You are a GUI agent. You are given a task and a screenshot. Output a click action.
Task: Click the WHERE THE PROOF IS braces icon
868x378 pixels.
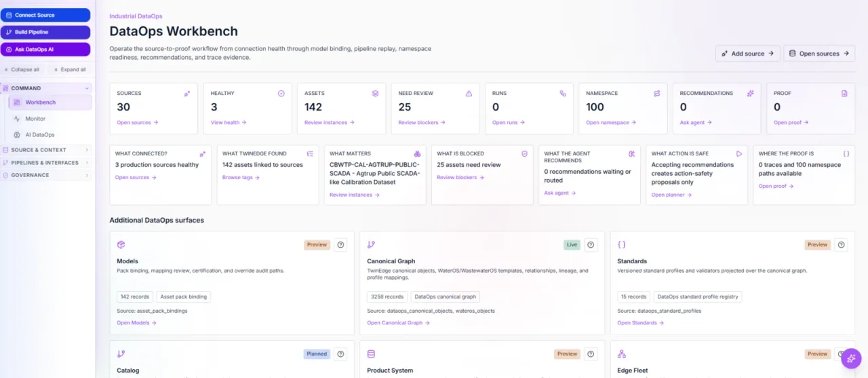click(x=846, y=154)
